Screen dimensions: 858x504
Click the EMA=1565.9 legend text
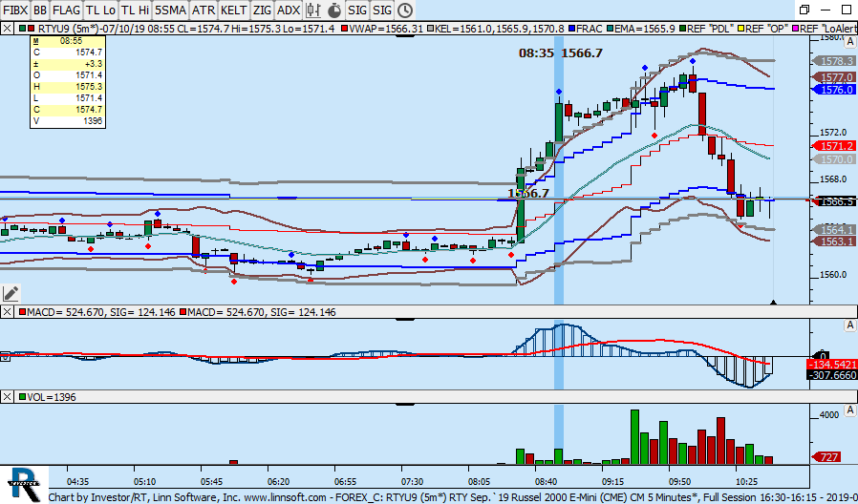(645, 29)
